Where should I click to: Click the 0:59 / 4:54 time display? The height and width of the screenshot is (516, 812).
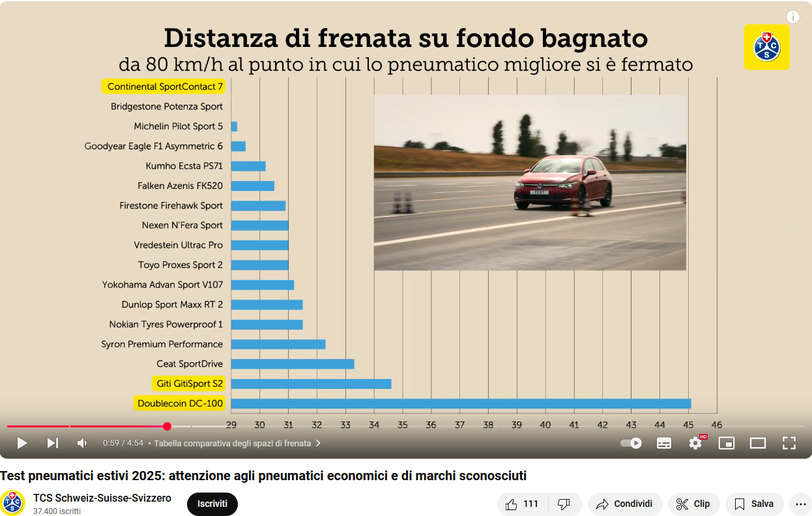click(x=123, y=443)
